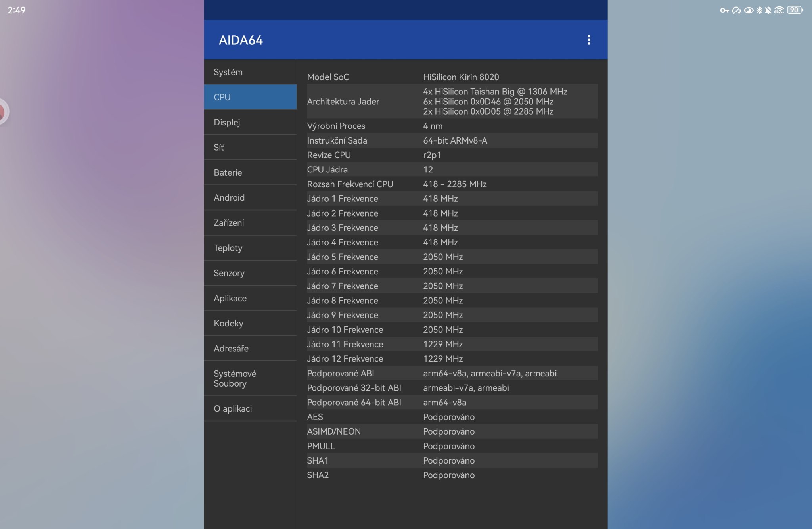Open the Android information page

click(250, 197)
